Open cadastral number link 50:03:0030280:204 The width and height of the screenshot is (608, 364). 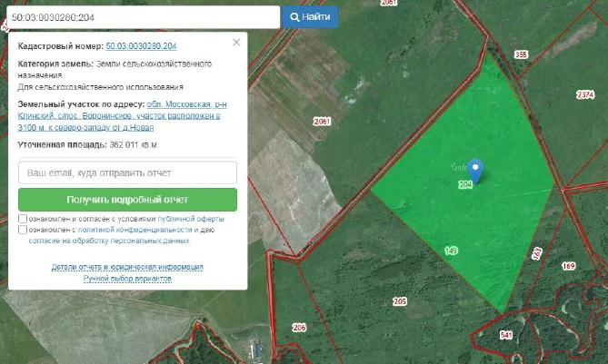(x=141, y=46)
